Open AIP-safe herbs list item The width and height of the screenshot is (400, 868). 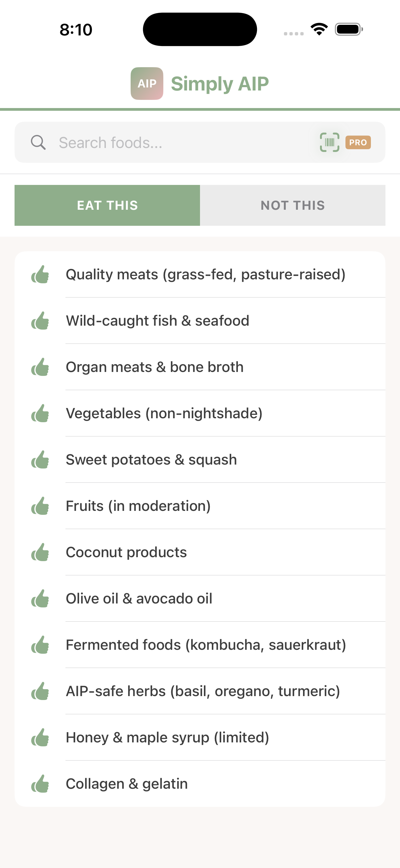click(203, 691)
